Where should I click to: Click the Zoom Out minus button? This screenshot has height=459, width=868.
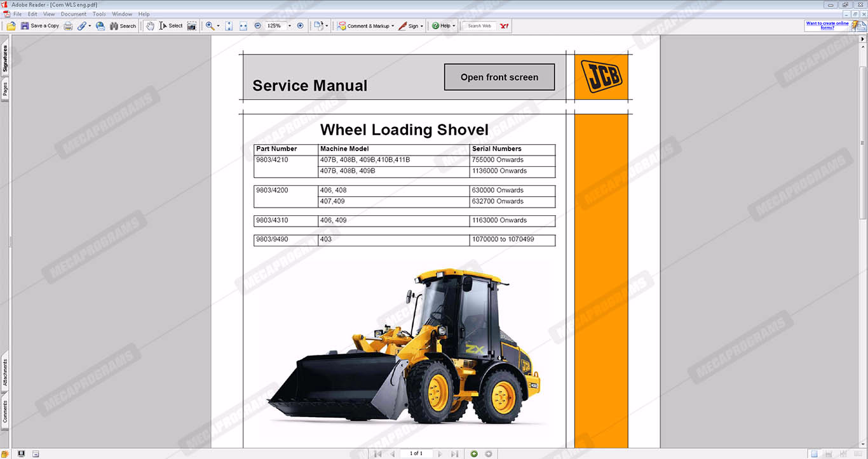click(257, 26)
